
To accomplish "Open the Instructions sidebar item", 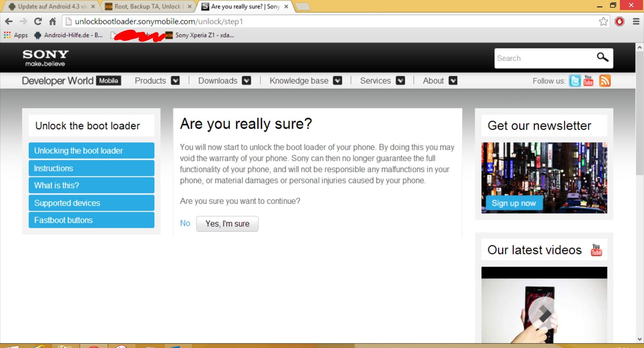I will coord(92,168).
